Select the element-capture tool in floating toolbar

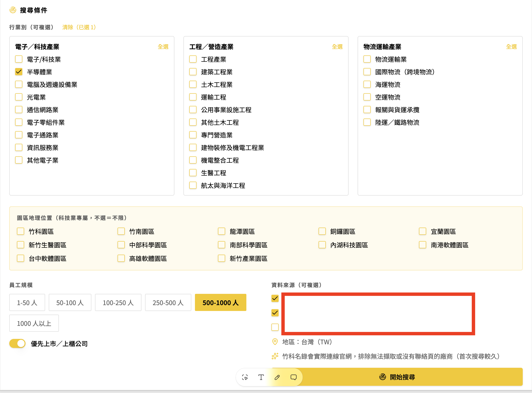pos(245,377)
